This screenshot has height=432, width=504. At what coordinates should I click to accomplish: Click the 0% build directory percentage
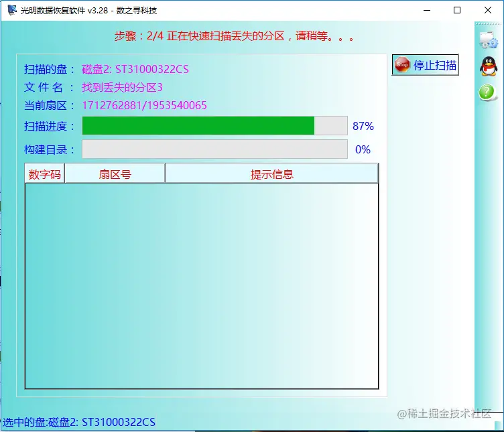coord(363,149)
